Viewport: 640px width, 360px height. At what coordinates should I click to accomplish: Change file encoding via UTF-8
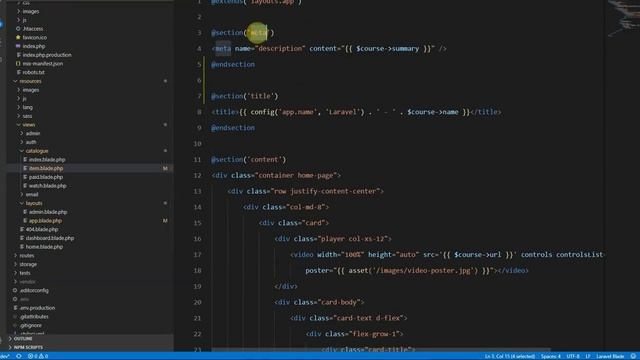click(573, 356)
